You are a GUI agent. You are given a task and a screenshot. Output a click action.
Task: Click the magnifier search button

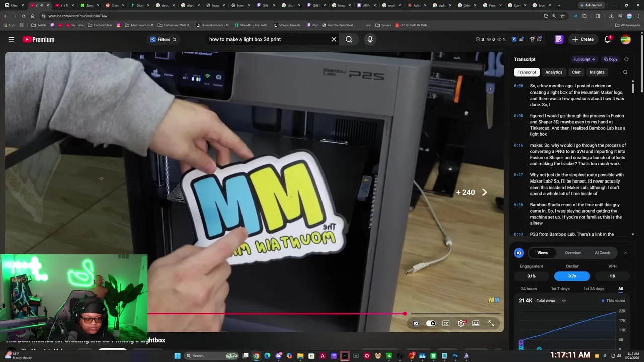349,39
